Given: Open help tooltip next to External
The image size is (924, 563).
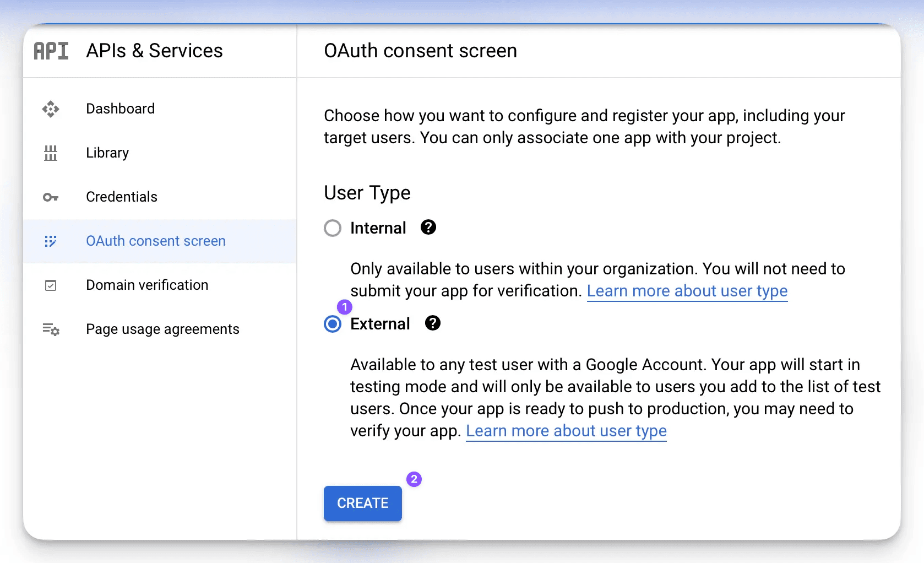Looking at the screenshot, I should tap(433, 323).
